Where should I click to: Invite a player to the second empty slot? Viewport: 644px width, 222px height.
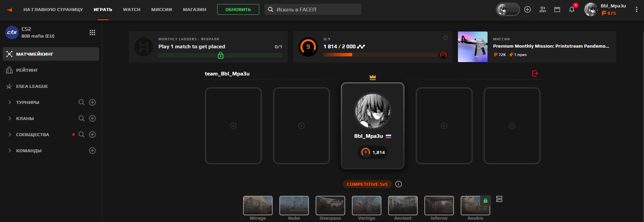(302, 126)
